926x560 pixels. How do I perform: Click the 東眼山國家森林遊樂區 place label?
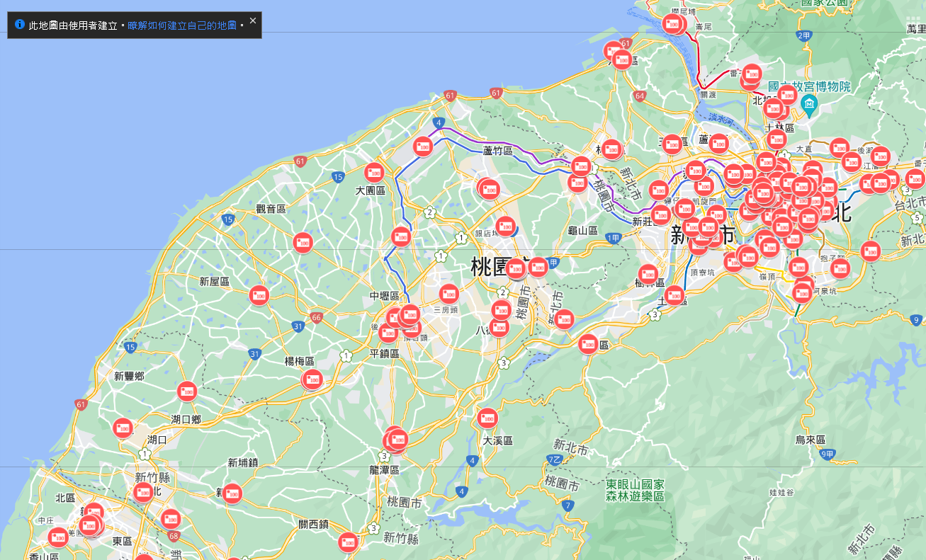pos(635,490)
